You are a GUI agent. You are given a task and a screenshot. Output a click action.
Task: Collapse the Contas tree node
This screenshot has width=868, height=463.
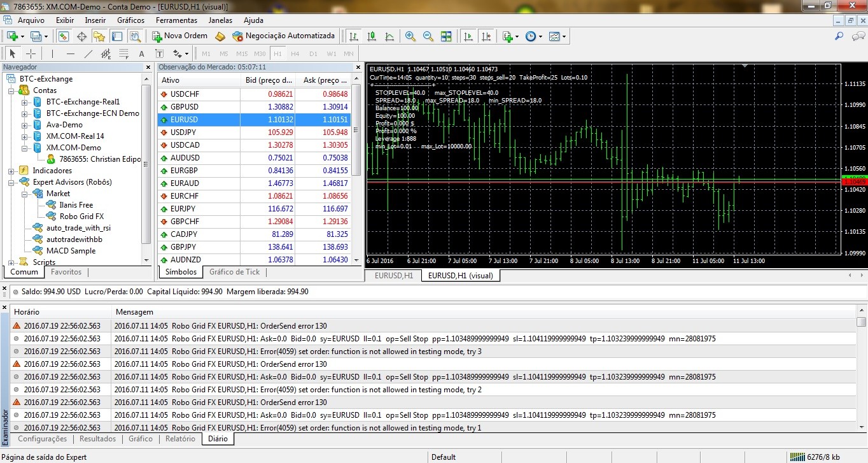click(12, 90)
